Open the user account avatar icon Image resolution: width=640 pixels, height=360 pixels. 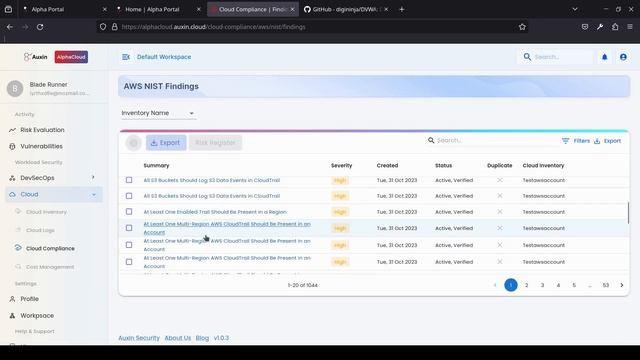(623, 57)
